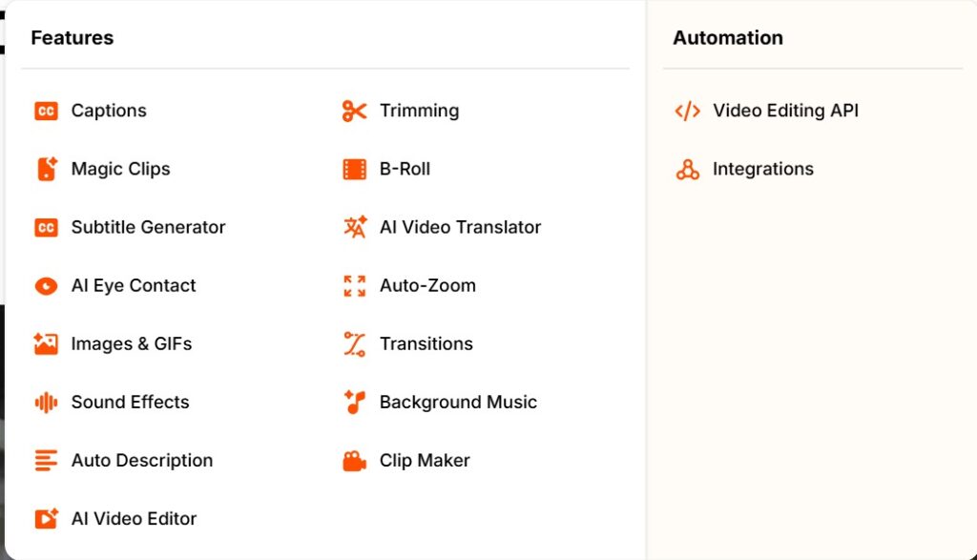Click the Video Editing API code icon
This screenshot has width=977, height=560.
(x=687, y=111)
